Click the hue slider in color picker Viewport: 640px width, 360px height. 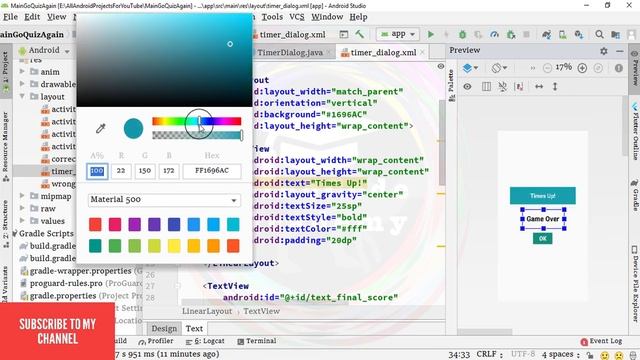[x=197, y=121]
